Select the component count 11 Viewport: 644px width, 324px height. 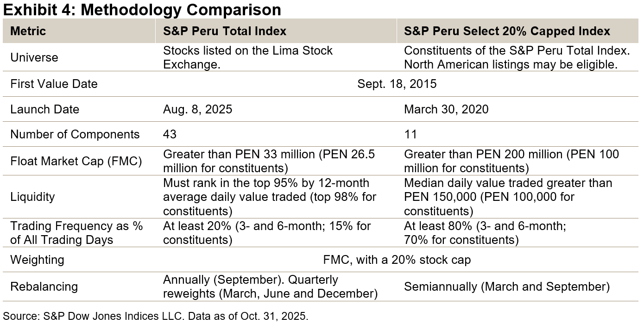[410, 134]
